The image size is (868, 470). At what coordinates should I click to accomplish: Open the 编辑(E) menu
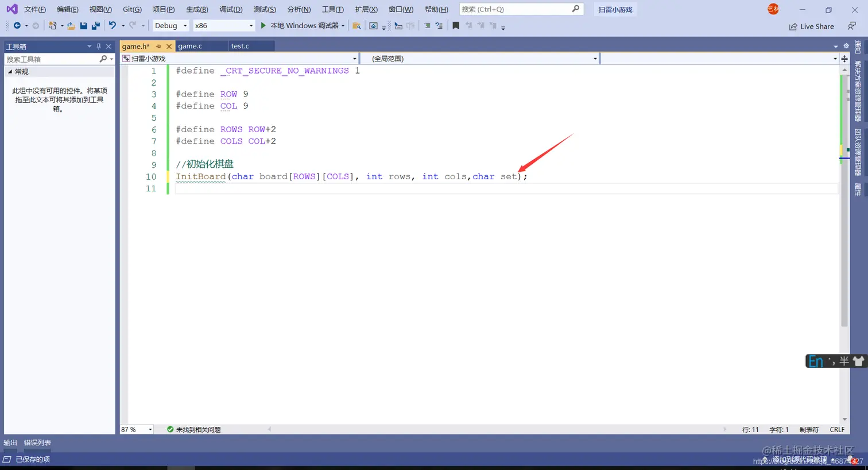68,9
